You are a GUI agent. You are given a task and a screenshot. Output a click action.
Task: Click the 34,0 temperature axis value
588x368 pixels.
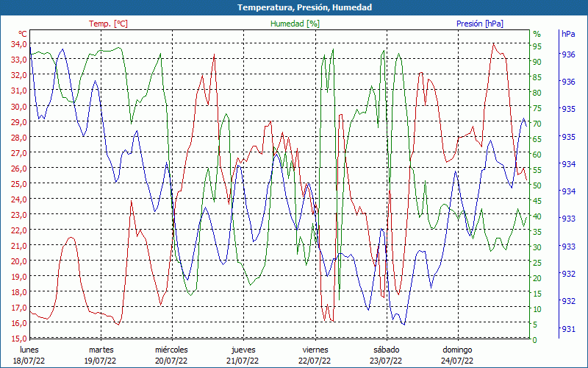[18, 44]
